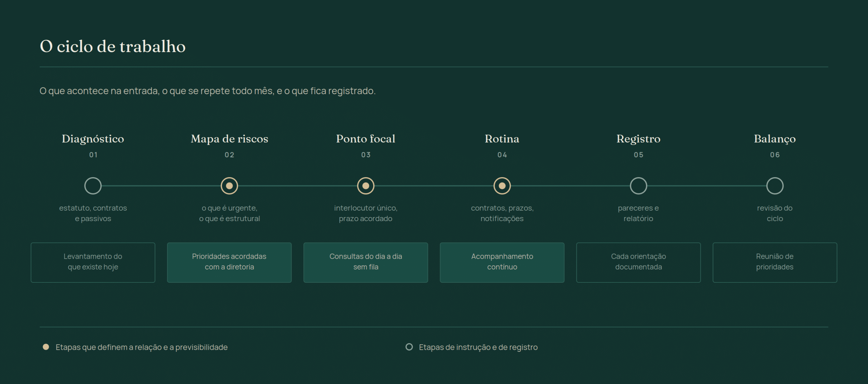Click the 'Diagnóstico' step heading
The image size is (868, 384).
[93, 139]
